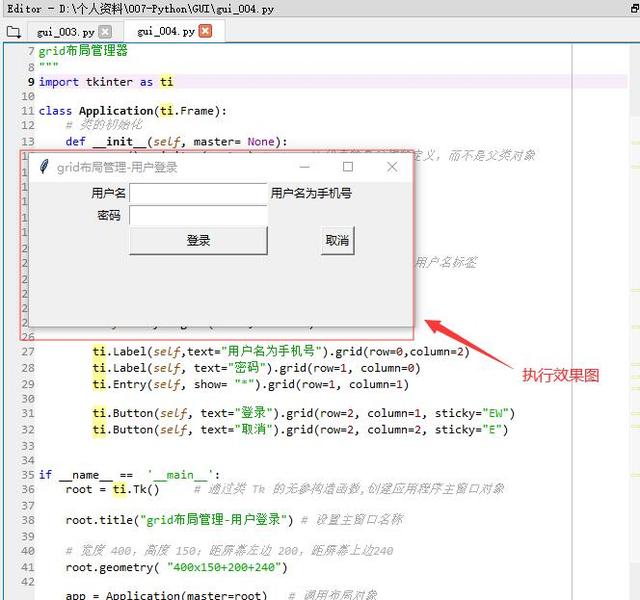Click the feather icon in the login window title
The image size is (640, 600).
pos(44,167)
